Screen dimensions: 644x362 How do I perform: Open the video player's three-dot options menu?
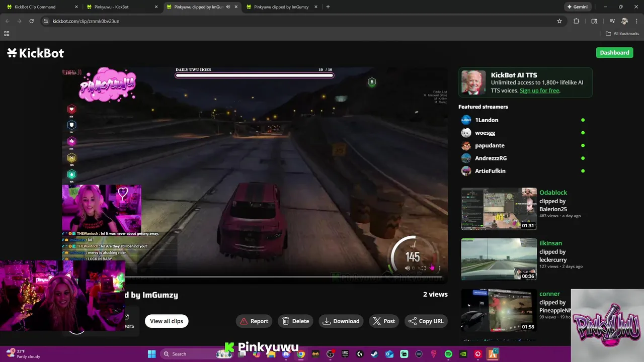439,268
